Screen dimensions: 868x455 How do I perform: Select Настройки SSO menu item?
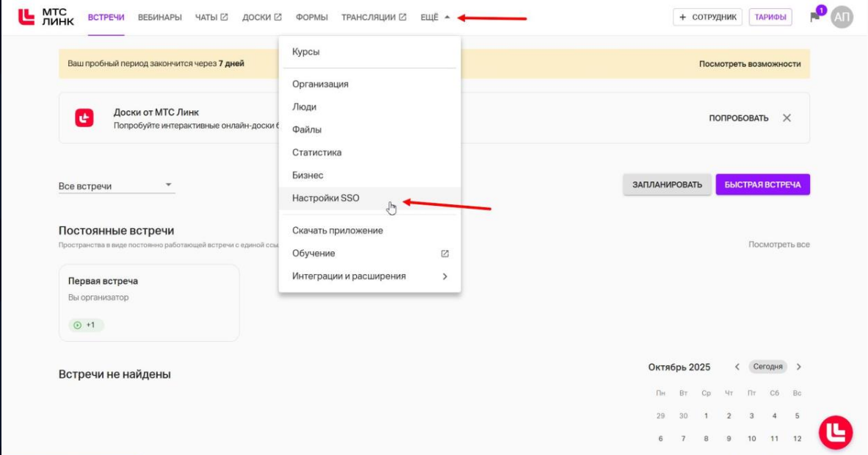(326, 198)
